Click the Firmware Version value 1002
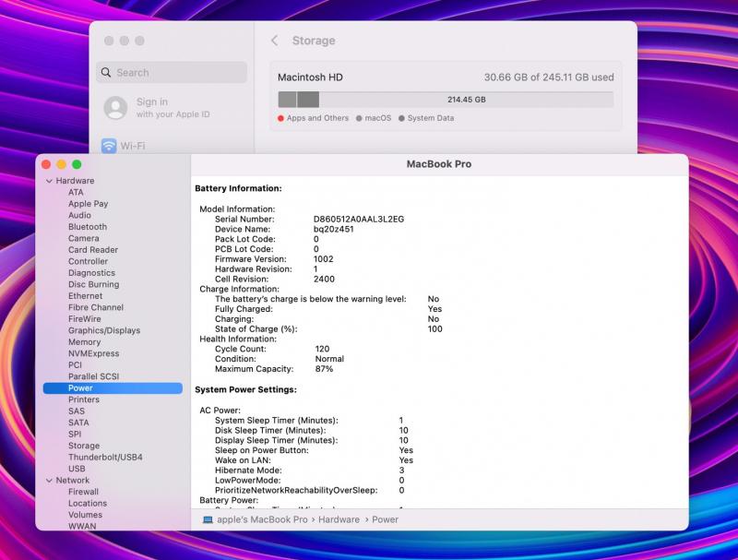This screenshot has height=560, width=738. pos(324,259)
